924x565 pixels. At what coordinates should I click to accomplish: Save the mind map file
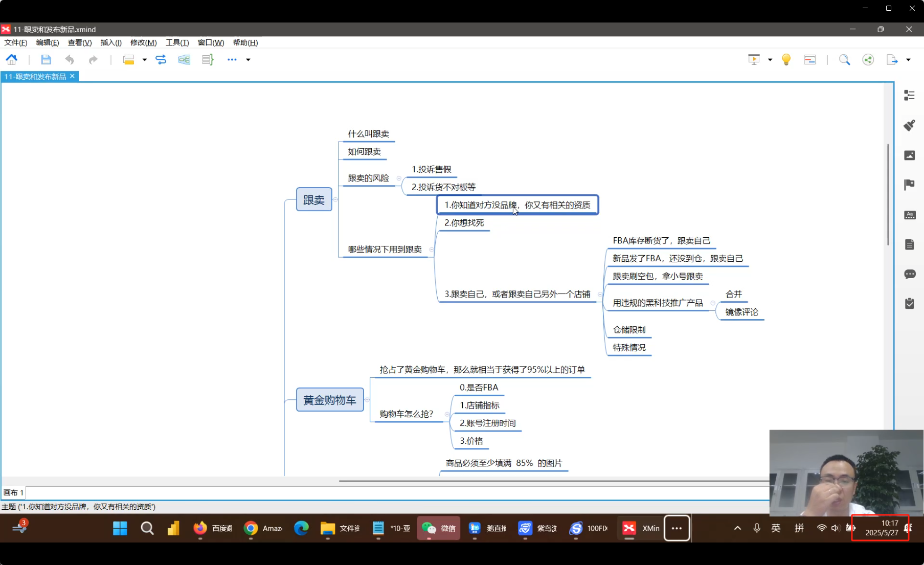tap(46, 60)
